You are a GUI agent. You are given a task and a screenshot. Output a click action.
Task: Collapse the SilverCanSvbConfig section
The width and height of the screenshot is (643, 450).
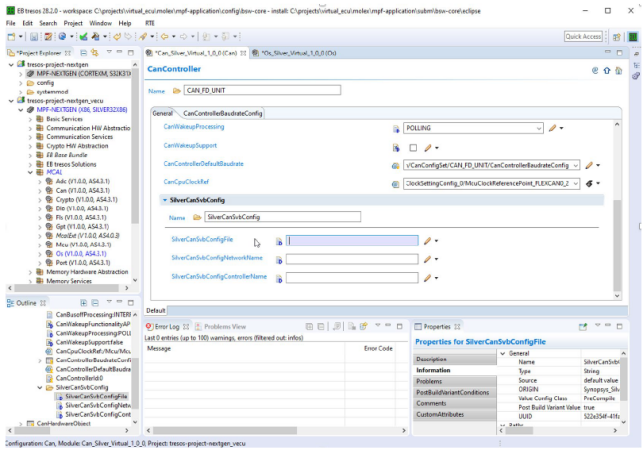pos(165,200)
